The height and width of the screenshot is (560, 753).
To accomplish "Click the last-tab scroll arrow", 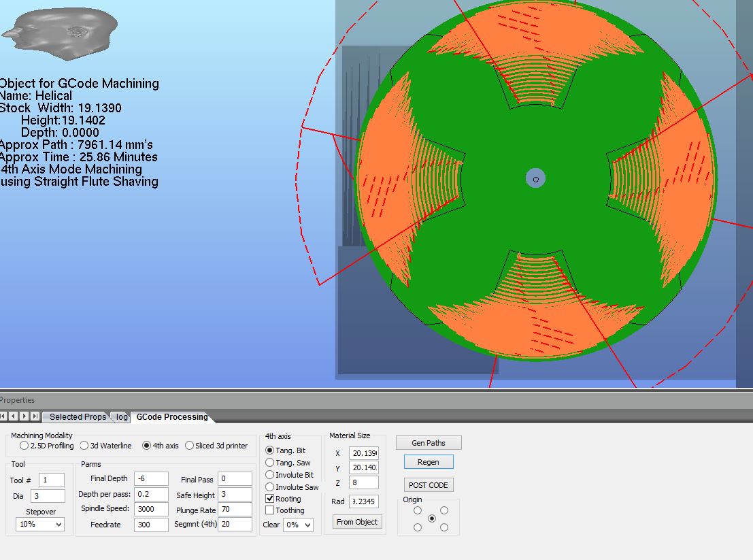I will pos(35,416).
